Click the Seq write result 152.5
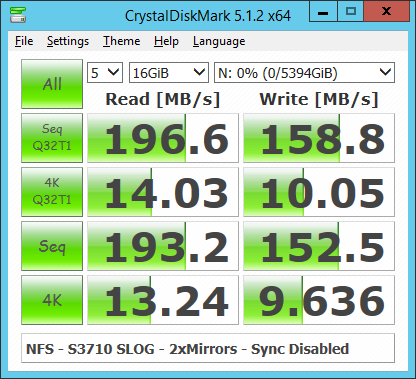The width and height of the screenshot is (416, 379). coord(319,246)
